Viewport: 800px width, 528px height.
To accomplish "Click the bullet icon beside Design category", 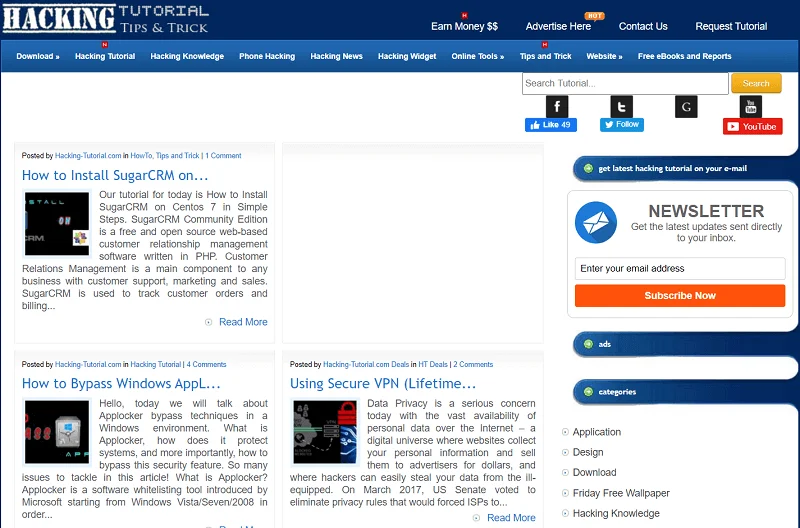I will tap(565, 452).
